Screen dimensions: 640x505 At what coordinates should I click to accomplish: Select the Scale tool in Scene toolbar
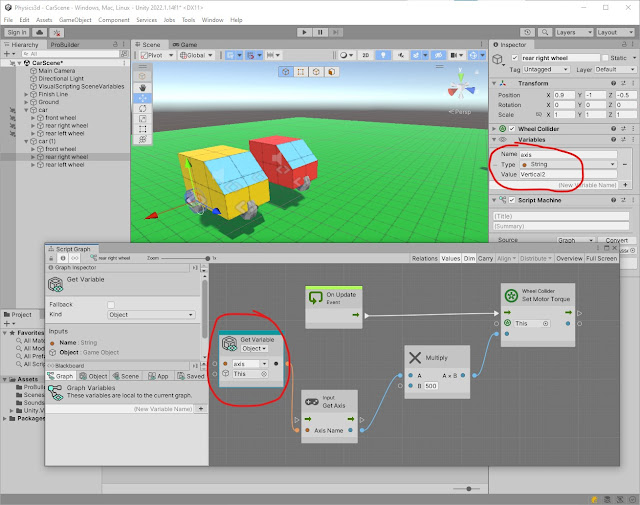click(x=142, y=119)
